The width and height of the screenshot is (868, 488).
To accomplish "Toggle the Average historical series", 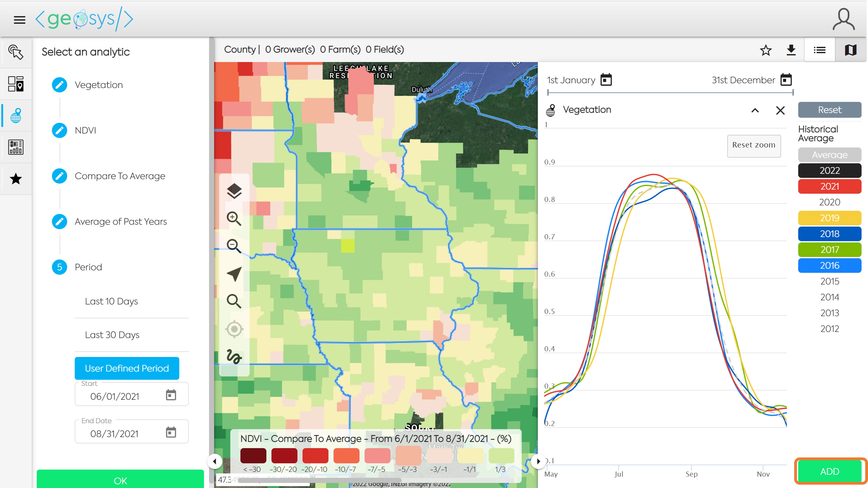I will [829, 155].
